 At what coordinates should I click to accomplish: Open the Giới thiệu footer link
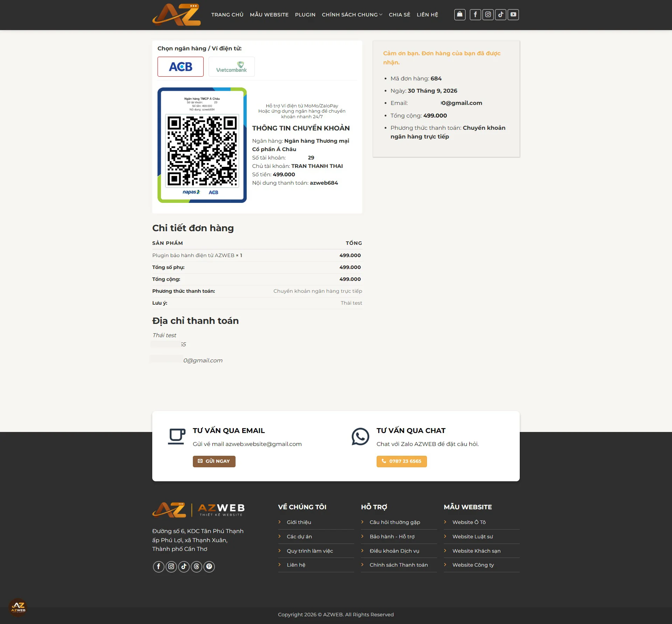299,522
